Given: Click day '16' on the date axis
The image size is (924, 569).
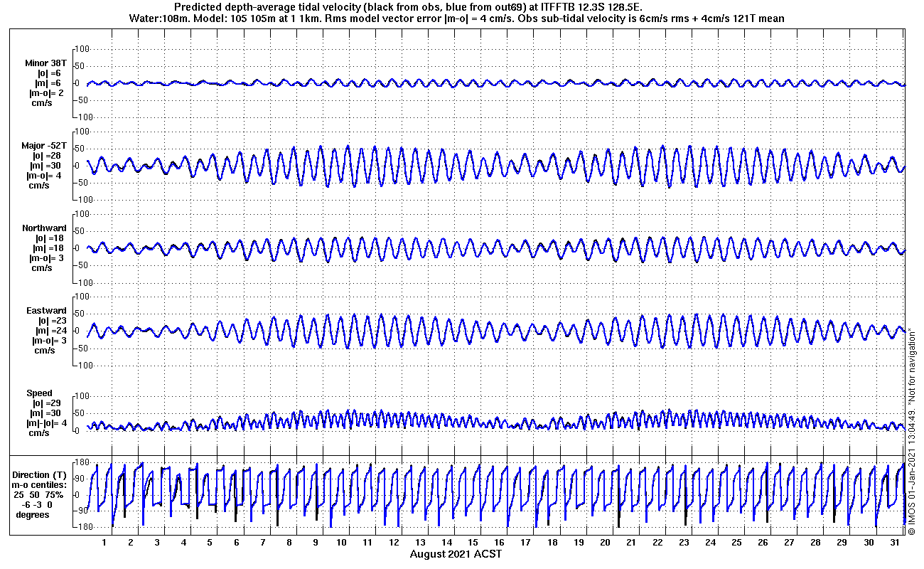Looking at the screenshot, I should (499, 543).
